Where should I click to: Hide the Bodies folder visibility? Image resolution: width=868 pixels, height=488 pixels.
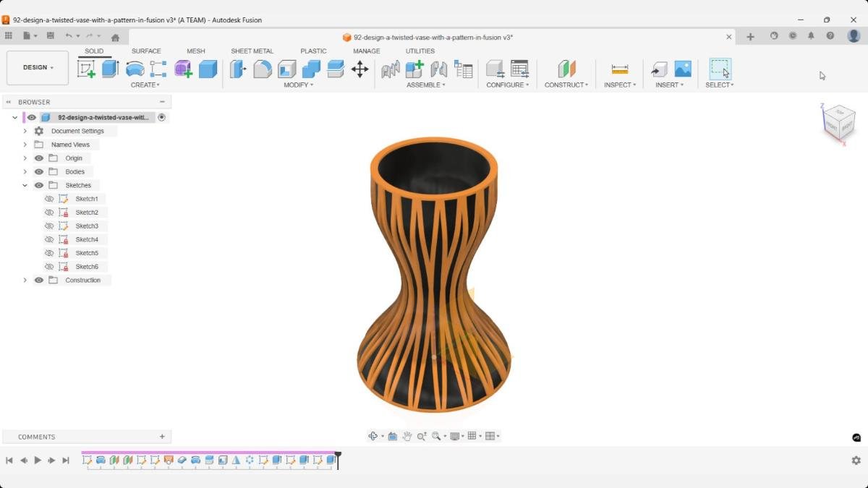pyautogui.click(x=39, y=171)
